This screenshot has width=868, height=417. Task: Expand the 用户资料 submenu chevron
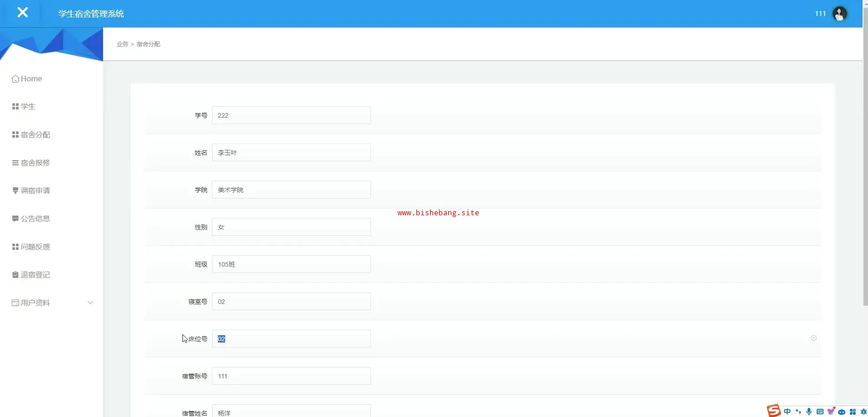point(90,303)
